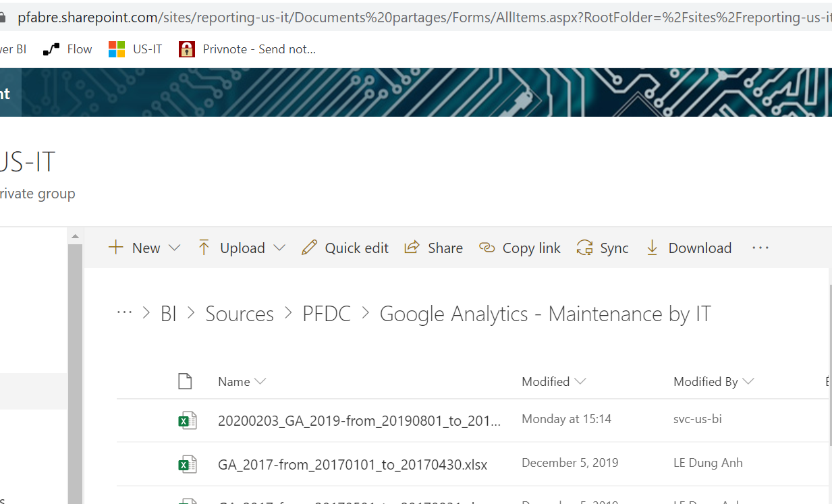Open the Flow bookmark

(67, 49)
